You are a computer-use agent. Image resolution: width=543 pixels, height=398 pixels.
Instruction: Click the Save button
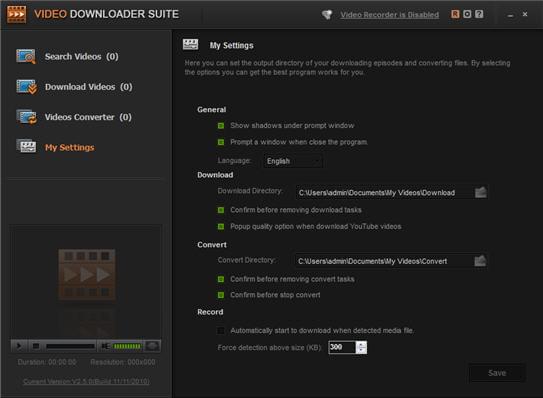(x=497, y=373)
